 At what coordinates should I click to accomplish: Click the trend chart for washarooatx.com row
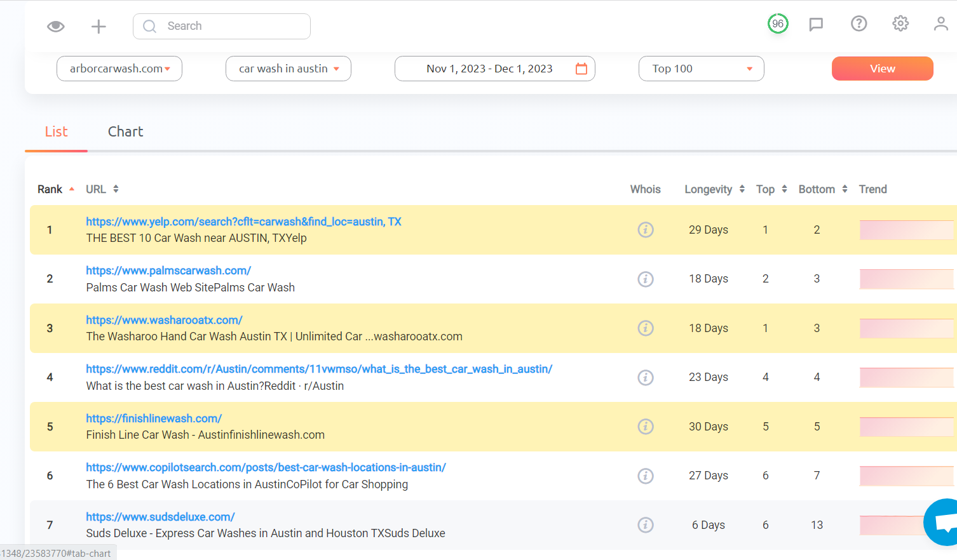coord(907,328)
